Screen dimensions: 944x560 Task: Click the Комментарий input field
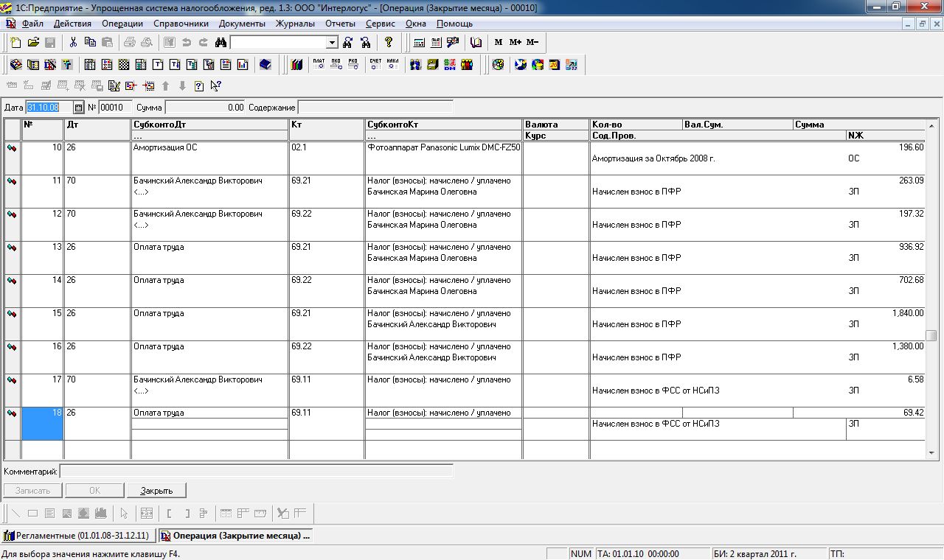(256, 472)
